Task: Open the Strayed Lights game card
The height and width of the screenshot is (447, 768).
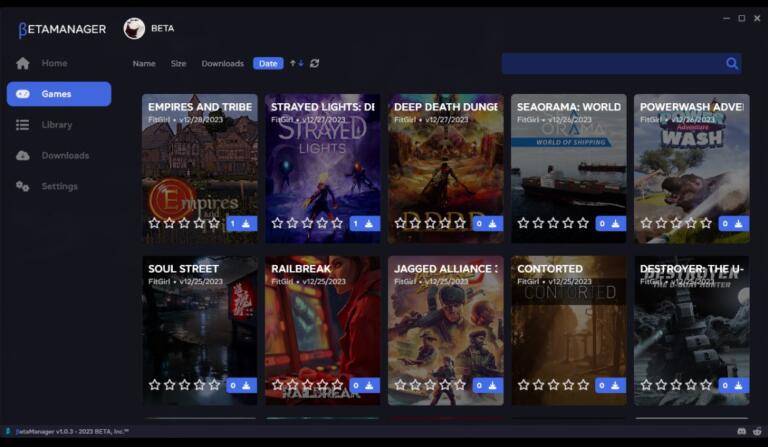Action: click(x=323, y=166)
